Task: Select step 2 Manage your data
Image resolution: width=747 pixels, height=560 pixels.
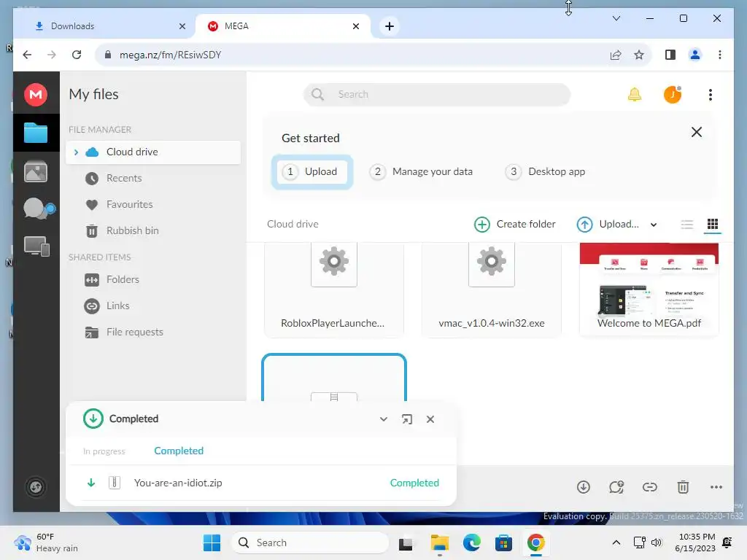Action: (x=421, y=171)
